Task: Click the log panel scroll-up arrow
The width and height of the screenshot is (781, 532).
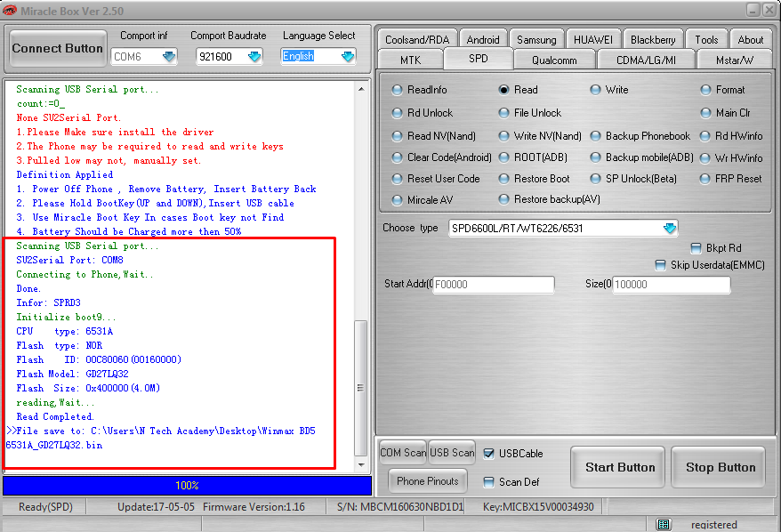Action: pyautogui.click(x=361, y=89)
